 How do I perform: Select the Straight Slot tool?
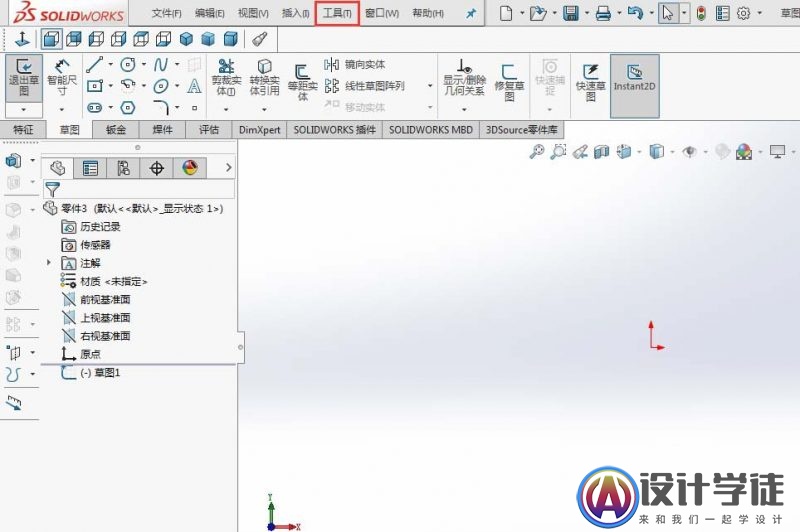coord(95,108)
